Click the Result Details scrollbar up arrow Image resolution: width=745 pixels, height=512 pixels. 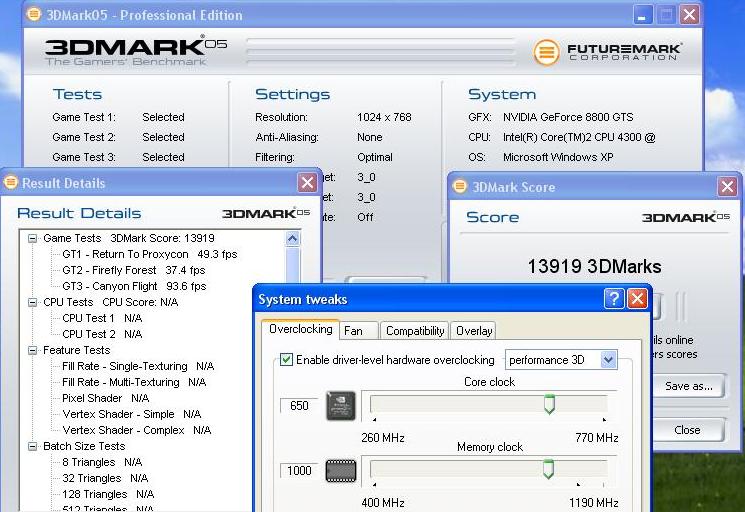coord(293,238)
